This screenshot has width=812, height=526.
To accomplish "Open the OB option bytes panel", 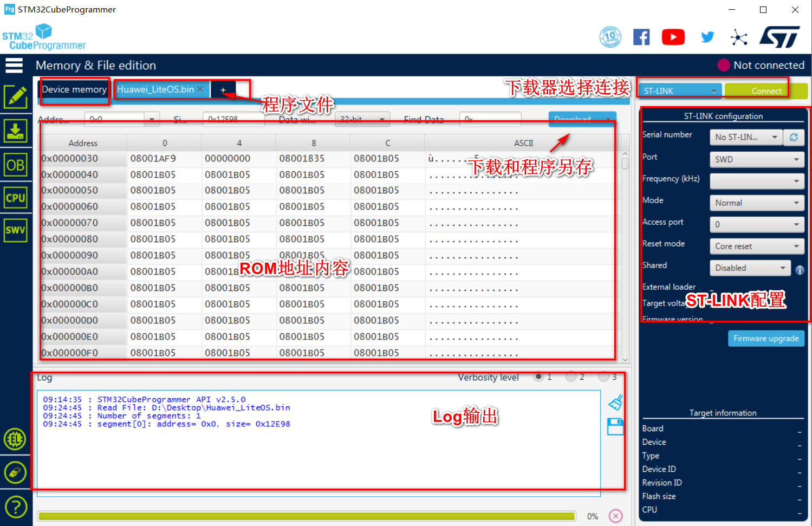I will click(x=16, y=165).
